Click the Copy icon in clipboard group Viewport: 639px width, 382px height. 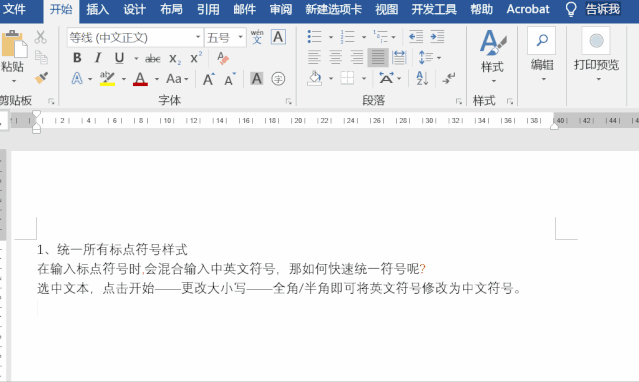click(41, 57)
